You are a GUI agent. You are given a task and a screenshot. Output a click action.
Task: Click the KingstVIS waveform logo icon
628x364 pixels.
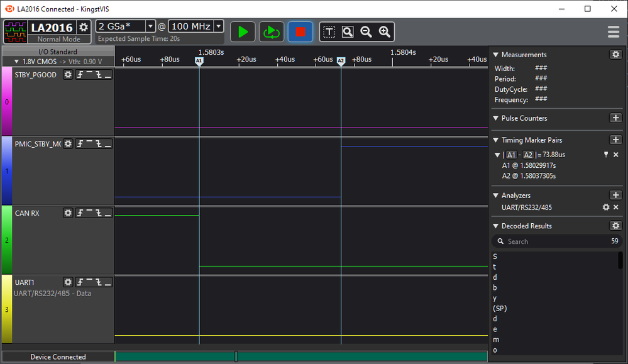click(x=15, y=32)
